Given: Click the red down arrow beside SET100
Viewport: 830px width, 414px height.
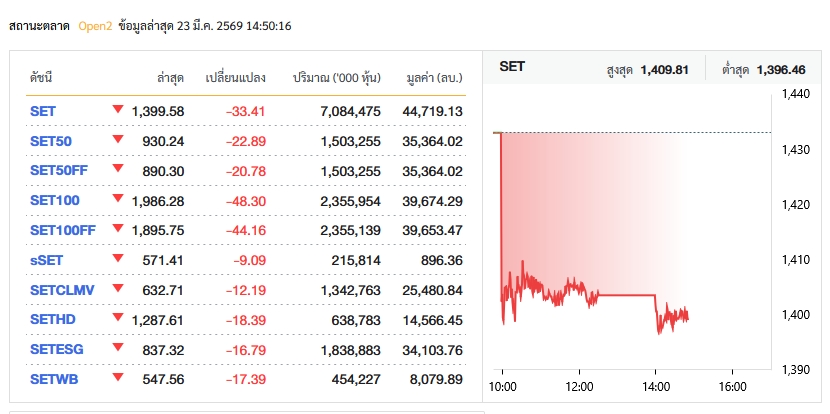Looking at the screenshot, I should (x=118, y=199).
